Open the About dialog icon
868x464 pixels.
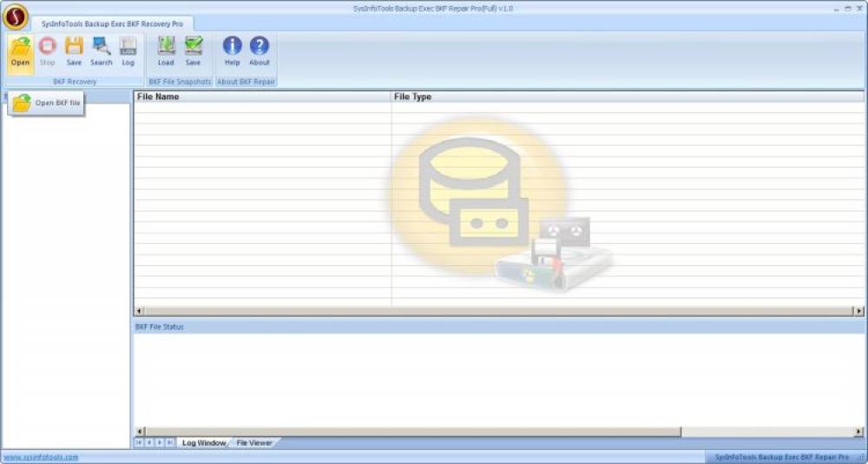click(x=259, y=53)
